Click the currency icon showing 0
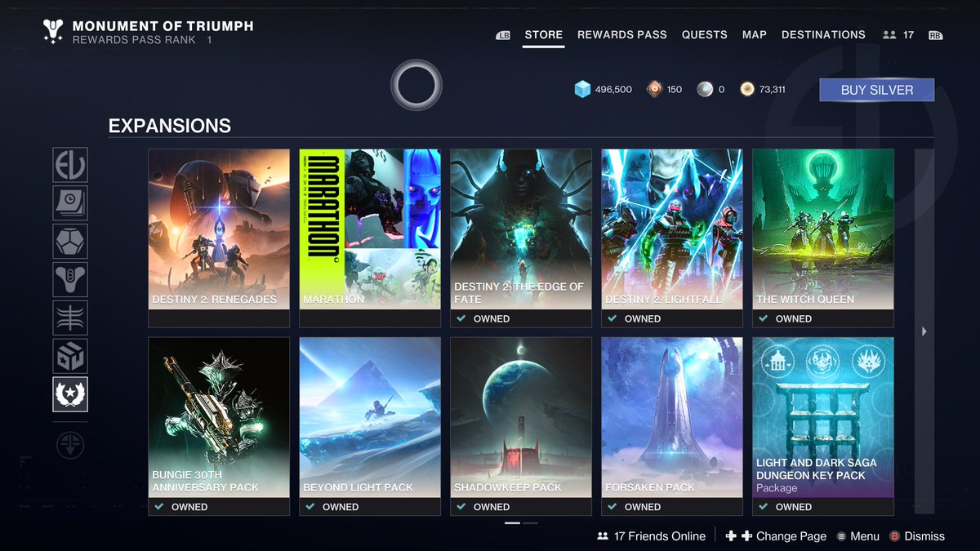 point(705,90)
